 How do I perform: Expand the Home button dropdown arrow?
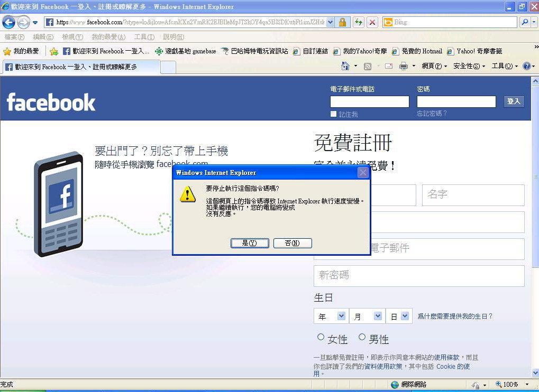click(355, 66)
